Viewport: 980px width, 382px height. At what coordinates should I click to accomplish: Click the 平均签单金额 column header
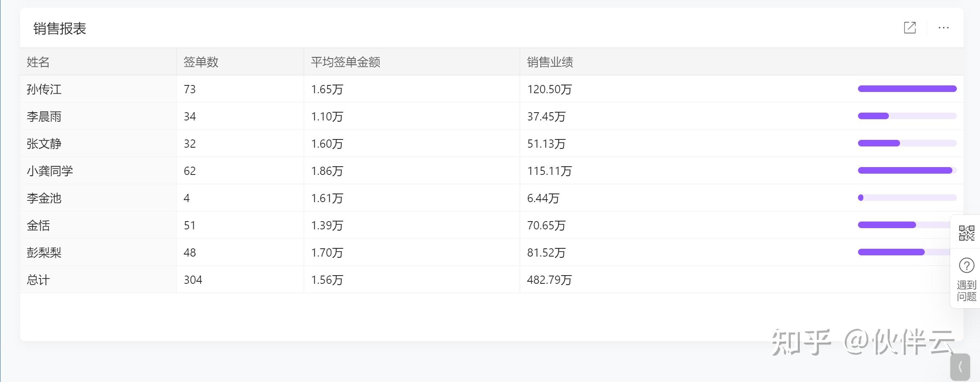pos(345,62)
